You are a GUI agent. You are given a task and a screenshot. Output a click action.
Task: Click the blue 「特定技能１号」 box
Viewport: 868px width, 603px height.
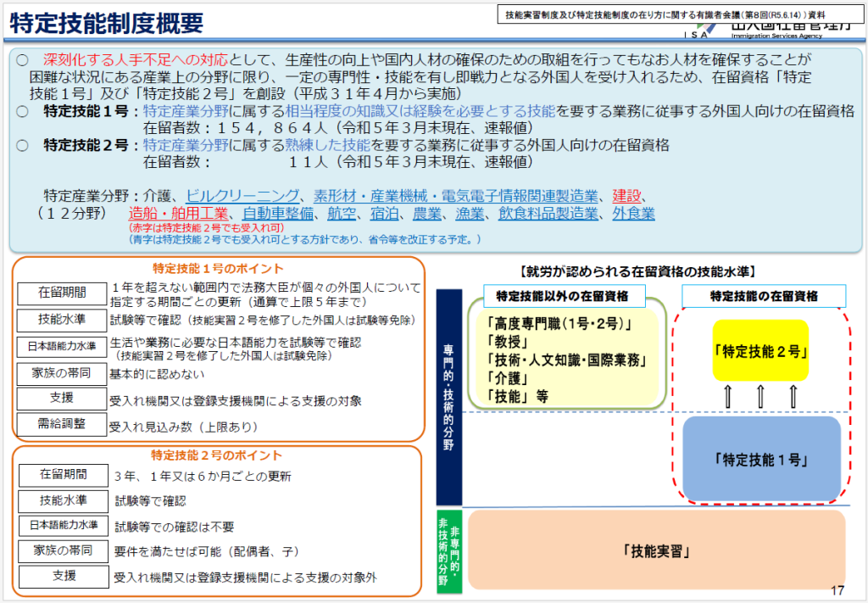[762, 459]
